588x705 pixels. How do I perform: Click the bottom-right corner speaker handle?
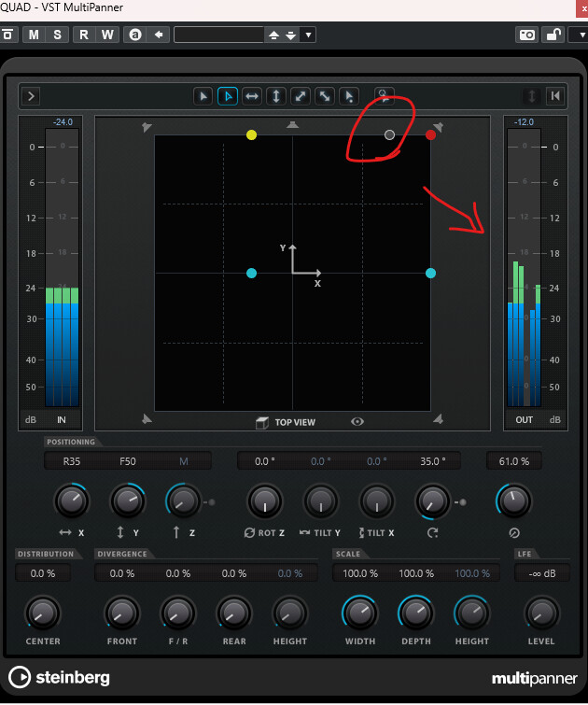439,419
